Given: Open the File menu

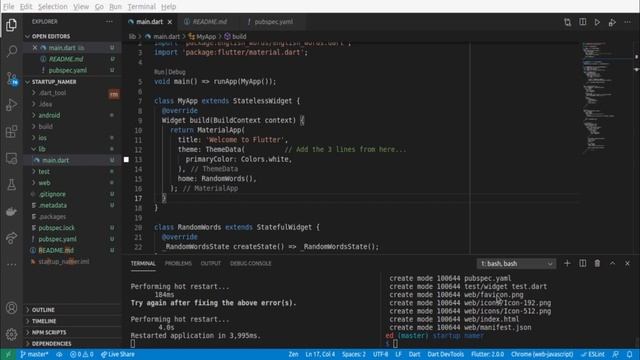Looking at the screenshot, I should pos(9,7).
